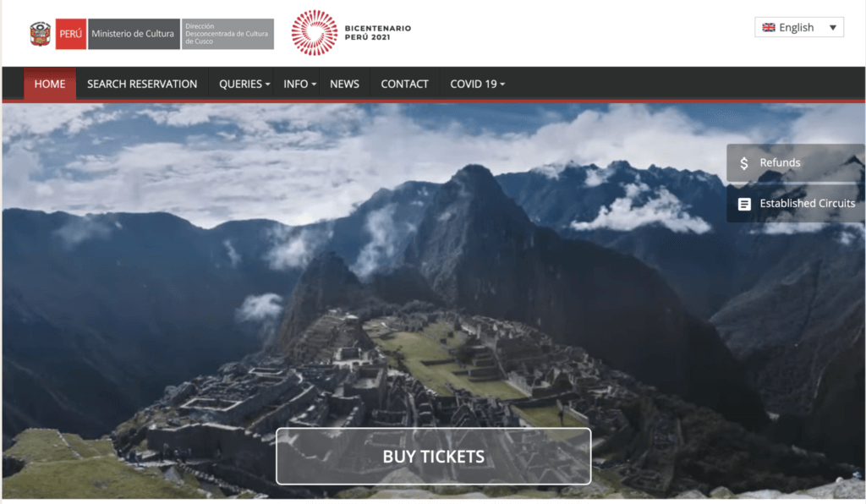
Task: Select the NEWS menu item
Action: tap(345, 84)
